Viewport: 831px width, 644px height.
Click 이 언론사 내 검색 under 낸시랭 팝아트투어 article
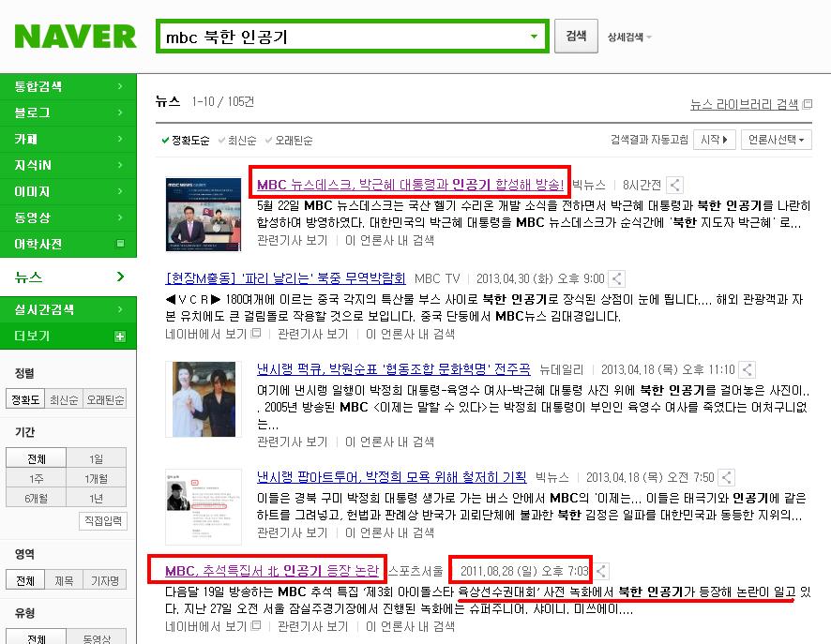coord(389,532)
